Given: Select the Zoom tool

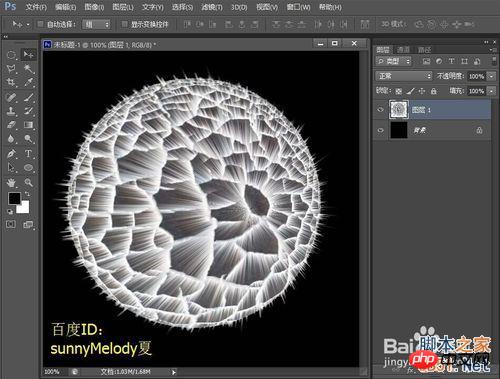Looking at the screenshot, I should click(x=28, y=182).
